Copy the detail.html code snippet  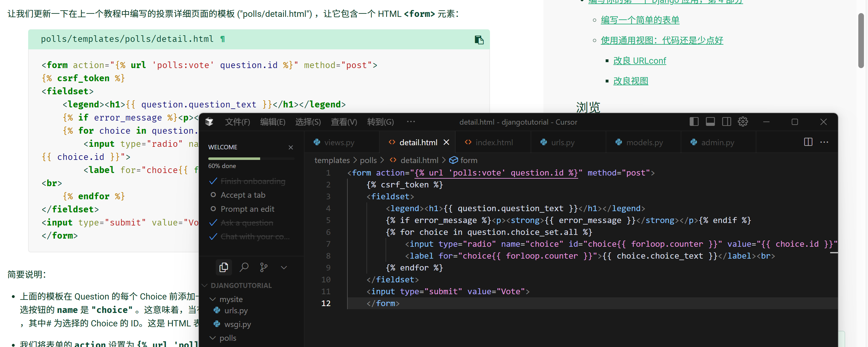pyautogui.click(x=479, y=40)
